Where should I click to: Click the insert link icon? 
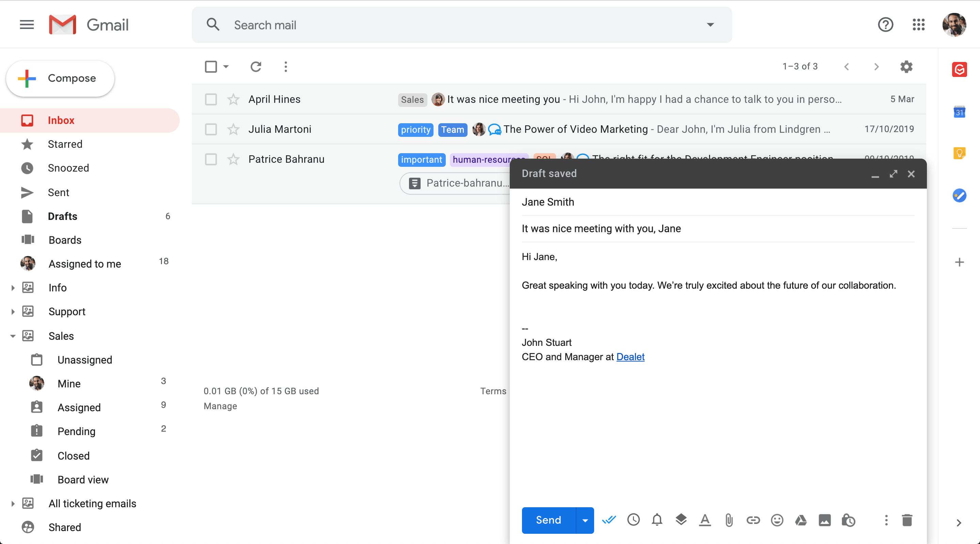tap(753, 520)
